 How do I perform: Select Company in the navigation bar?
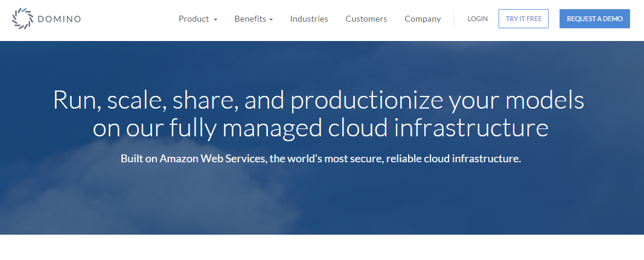coord(422,19)
